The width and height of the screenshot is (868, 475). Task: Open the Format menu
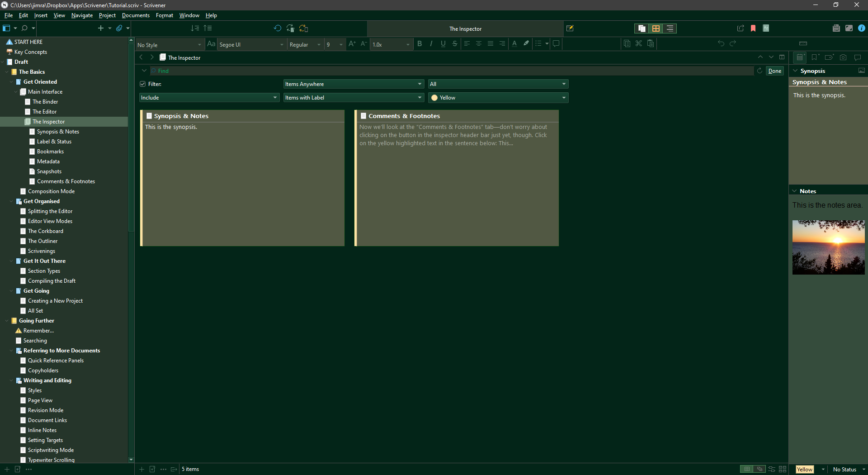click(165, 15)
